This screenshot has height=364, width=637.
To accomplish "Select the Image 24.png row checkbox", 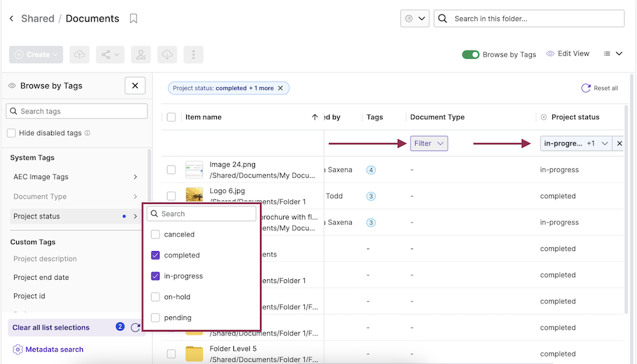I will point(172,170).
